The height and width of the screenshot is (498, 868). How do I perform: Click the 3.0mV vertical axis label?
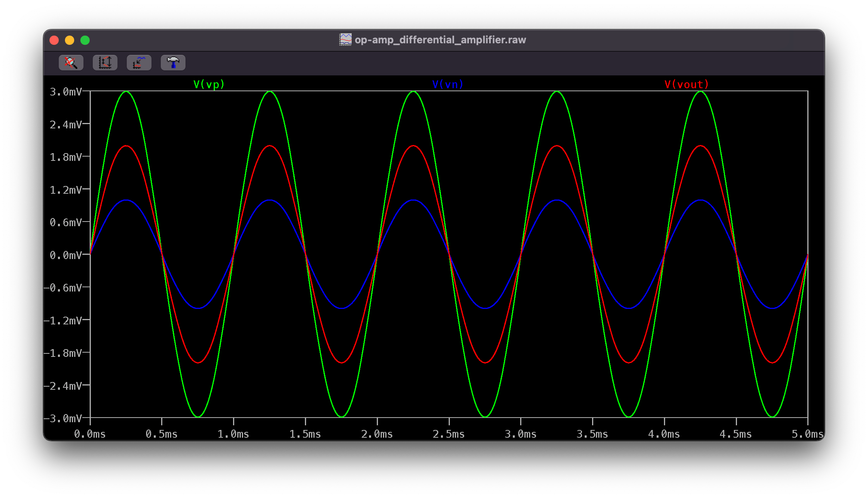point(66,92)
